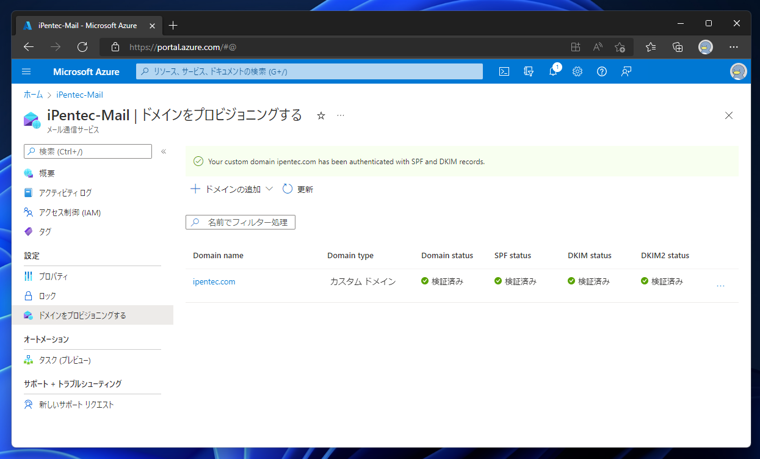
Task: Open the browser split screen icon
Action: click(x=575, y=47)
